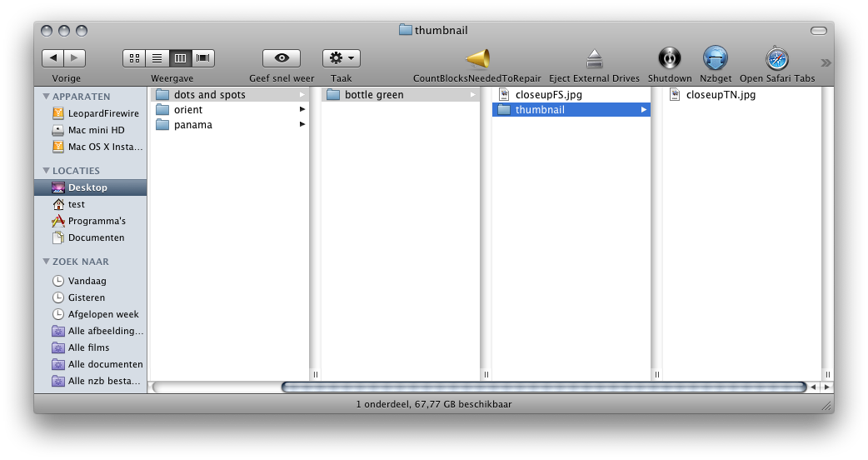Screen dimensions: 868x460
Task: Switch to icon view
Action: [x=134, y=57]
